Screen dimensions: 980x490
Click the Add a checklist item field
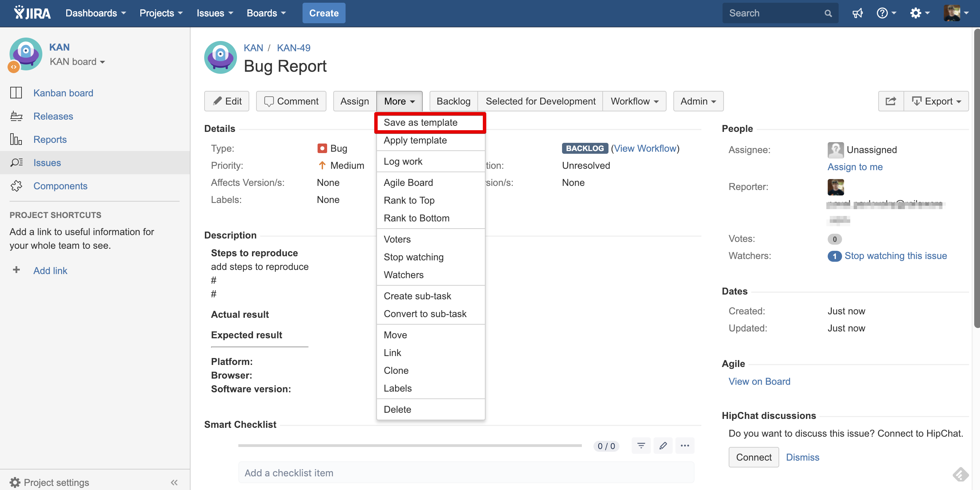click(466, 473)
